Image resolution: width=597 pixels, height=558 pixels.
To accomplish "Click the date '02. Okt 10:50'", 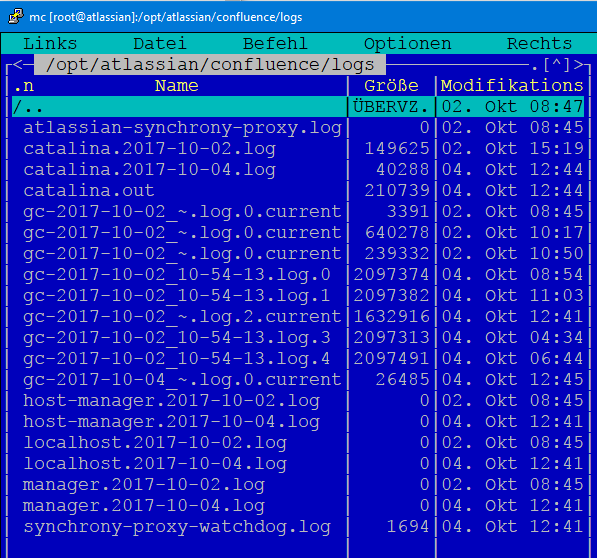I will click(x=512, y=253).
